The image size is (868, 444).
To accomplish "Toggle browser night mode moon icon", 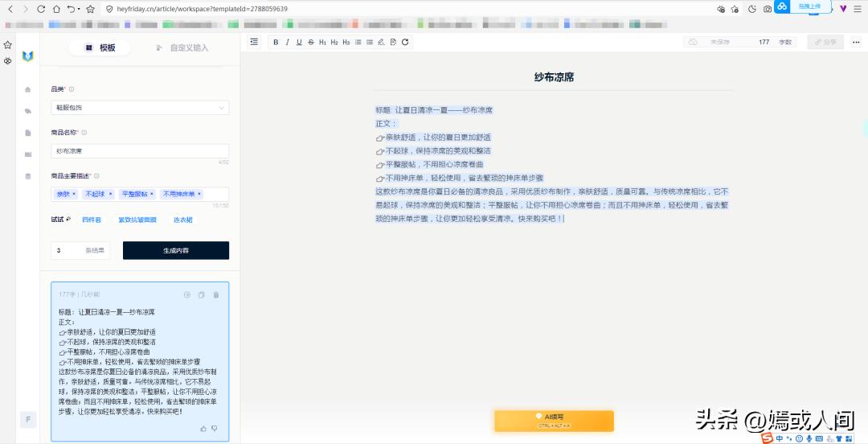I will pyautogui.click(x=751, y=9).
